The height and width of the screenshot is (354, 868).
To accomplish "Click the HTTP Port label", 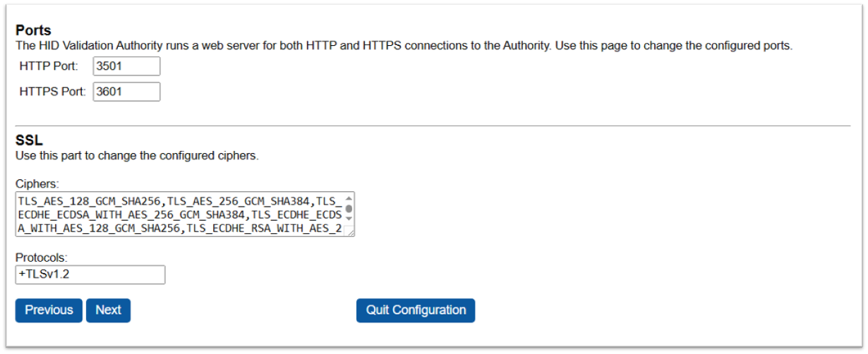I will click(49, 66).
